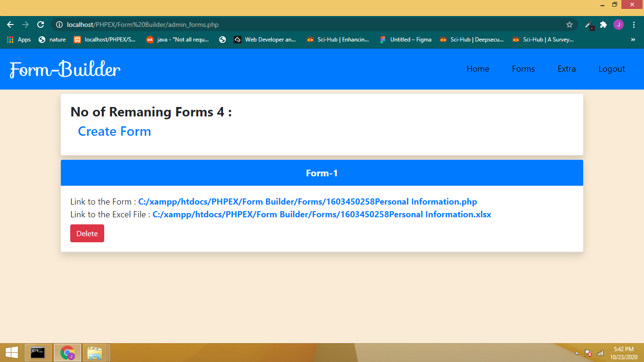This screenshot has height=362, width=644.
Task: Click the network signal tray icon
Action: coord(600,353)
